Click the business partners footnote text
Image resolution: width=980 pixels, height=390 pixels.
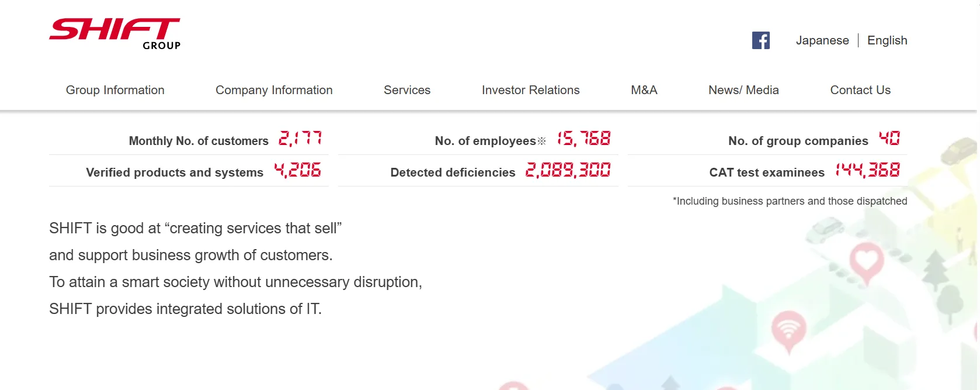tap(790, 201)
